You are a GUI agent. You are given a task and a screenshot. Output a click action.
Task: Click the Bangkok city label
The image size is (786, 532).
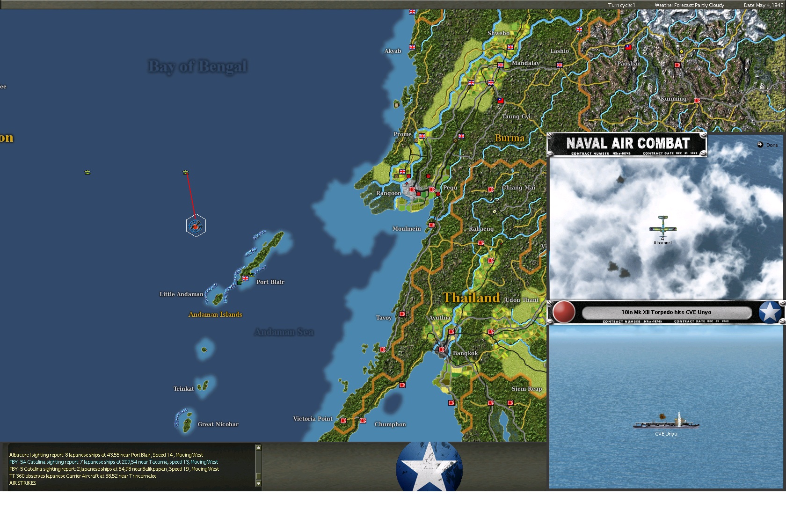(x=465, y=353)
